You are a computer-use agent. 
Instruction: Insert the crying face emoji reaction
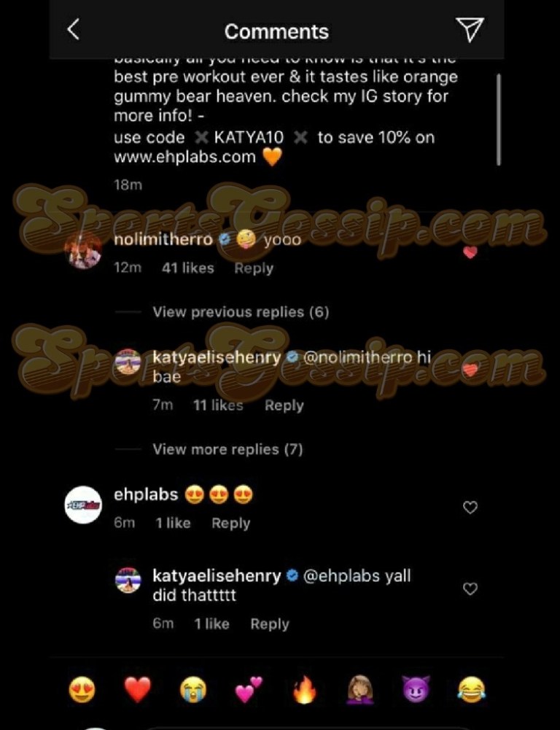193,690
